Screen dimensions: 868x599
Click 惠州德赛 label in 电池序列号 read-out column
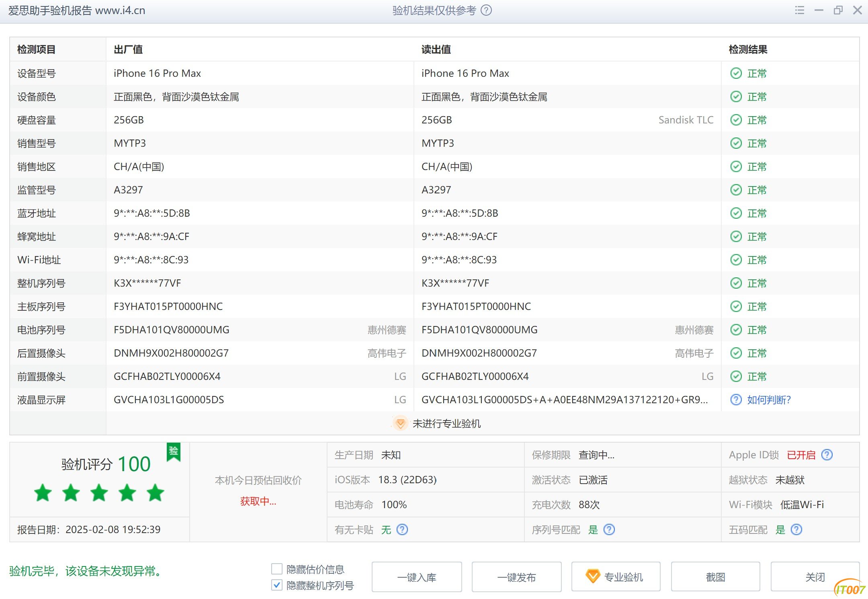(694, 330)
